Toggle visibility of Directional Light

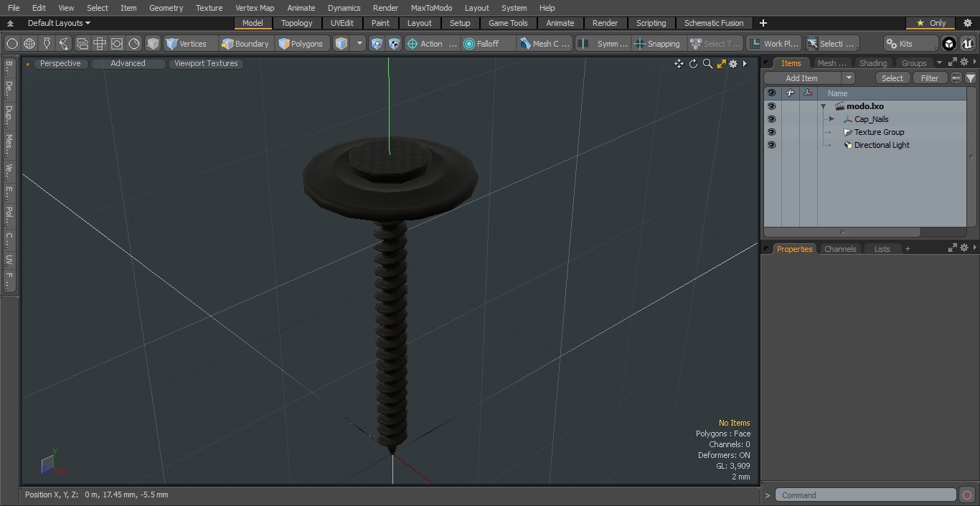pos(771,145)
